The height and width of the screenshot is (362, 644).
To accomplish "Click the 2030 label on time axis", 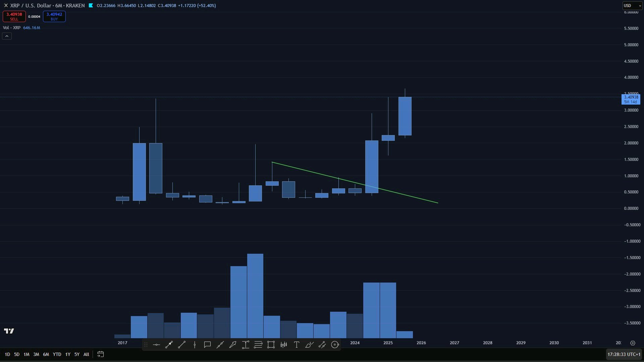I will coord(554,343).
